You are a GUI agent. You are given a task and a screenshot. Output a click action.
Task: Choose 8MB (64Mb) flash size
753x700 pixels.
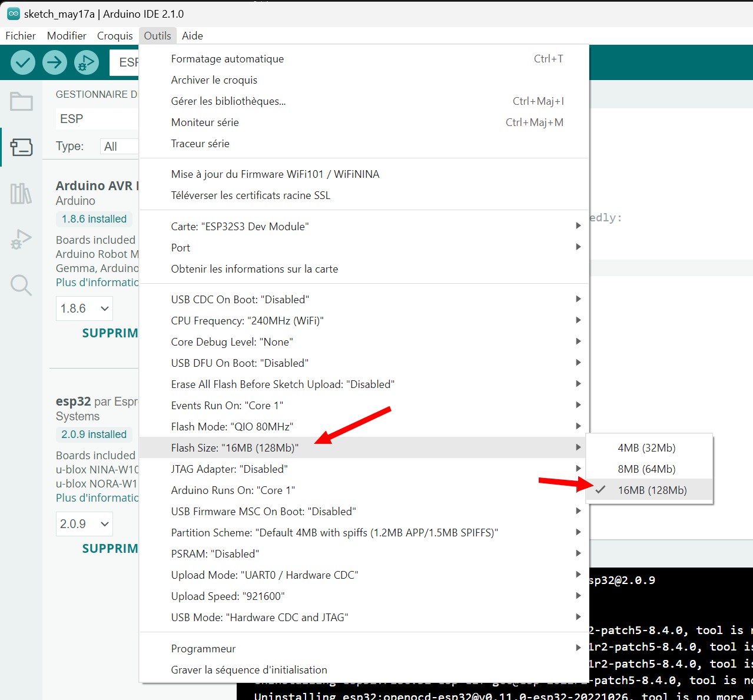(649, 469)
